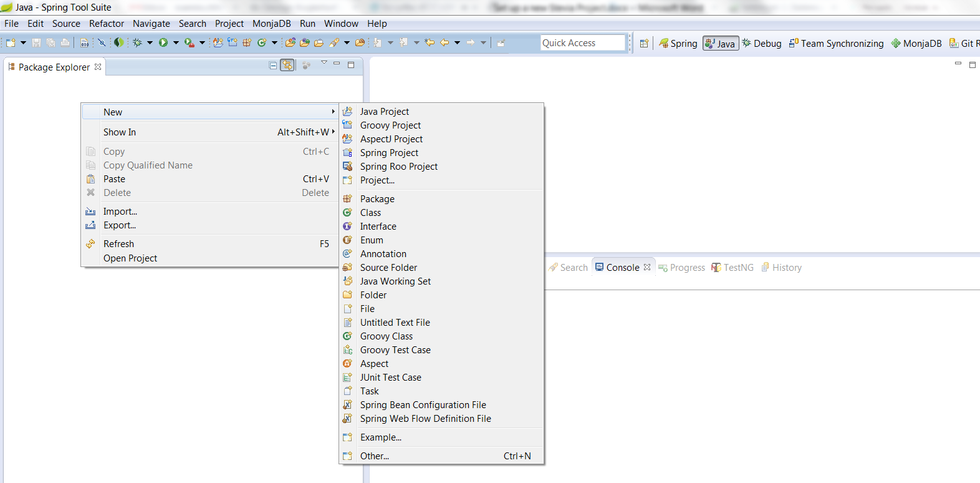
Task: Switch to the Debug perspective
Action: pos(761,43)
